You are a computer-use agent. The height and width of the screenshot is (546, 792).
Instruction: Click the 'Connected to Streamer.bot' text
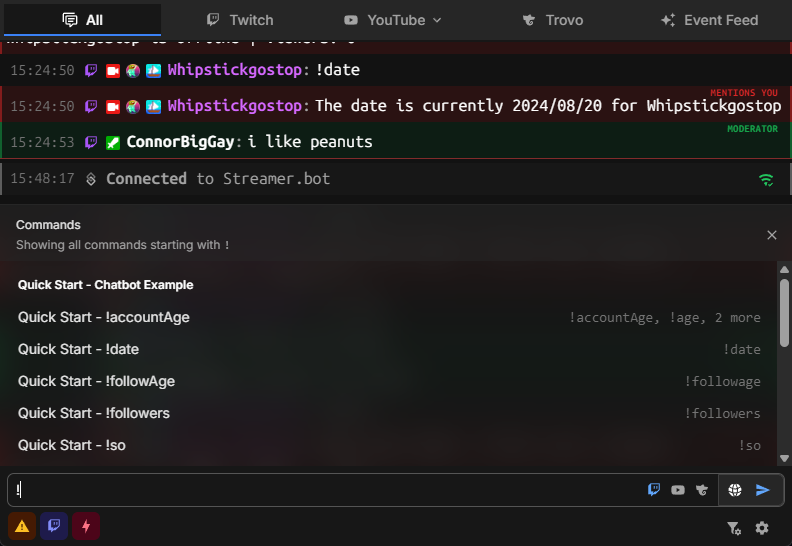tap(218, 179)
